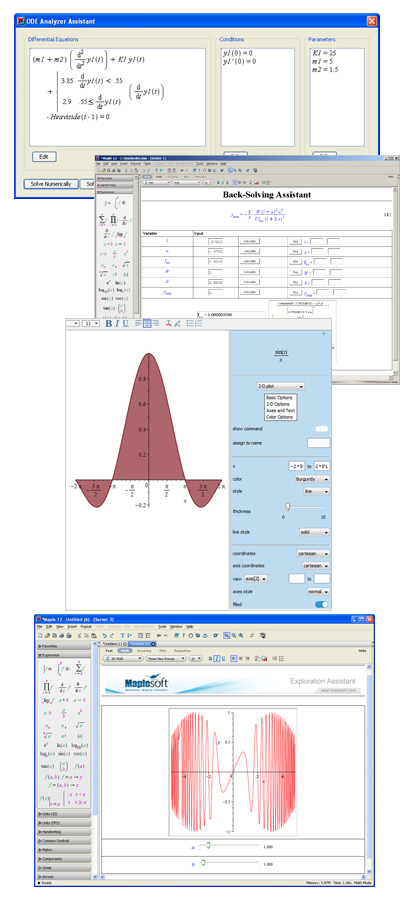Click the assign to name field
The image size is (412, 900).
(318, 443)
